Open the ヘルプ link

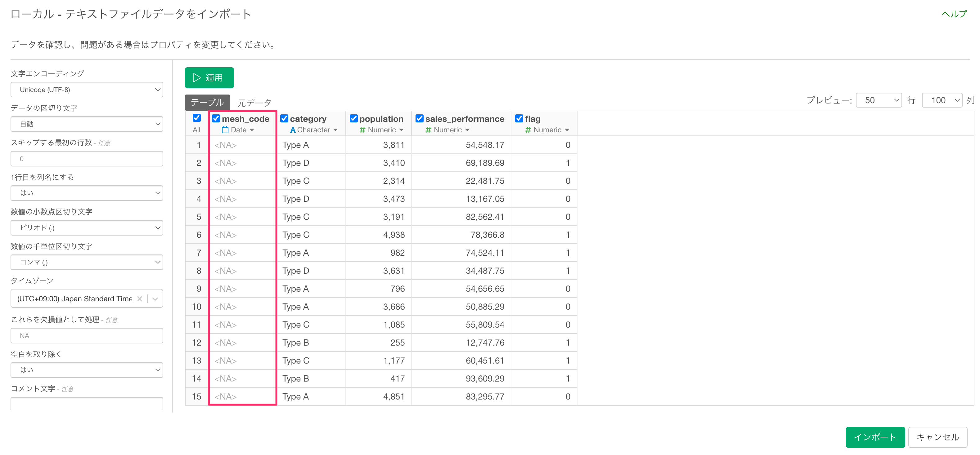[x=954, y=14]
